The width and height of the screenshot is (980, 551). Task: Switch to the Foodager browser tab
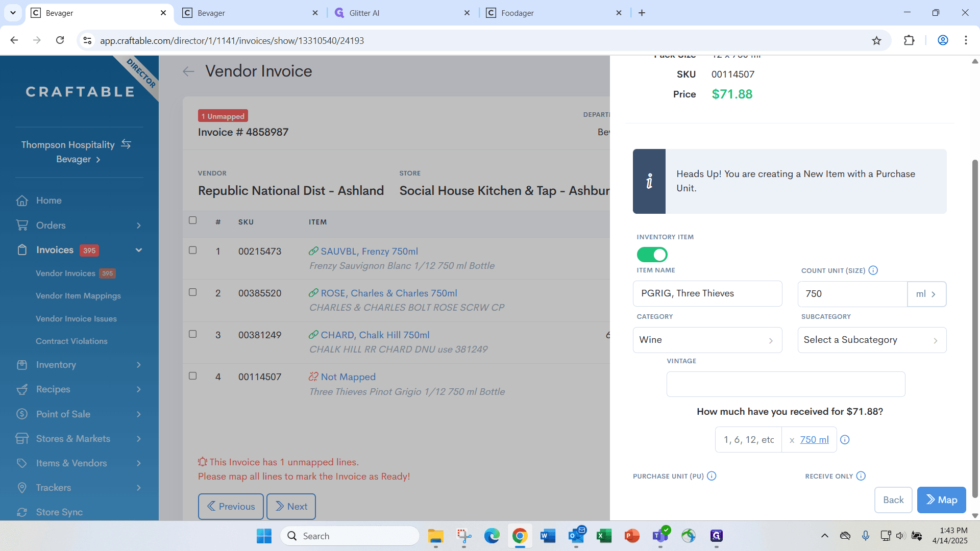[x=554, y=13]
